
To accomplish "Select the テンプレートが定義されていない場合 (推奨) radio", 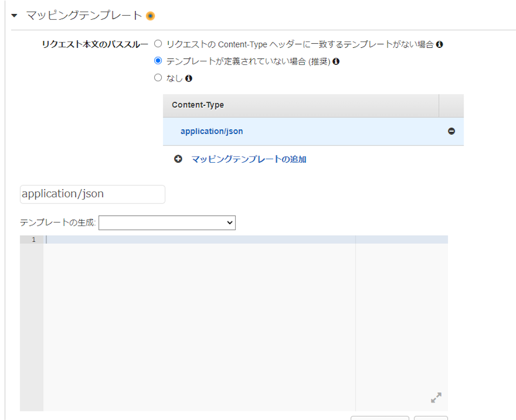I will tap(158, 60).
